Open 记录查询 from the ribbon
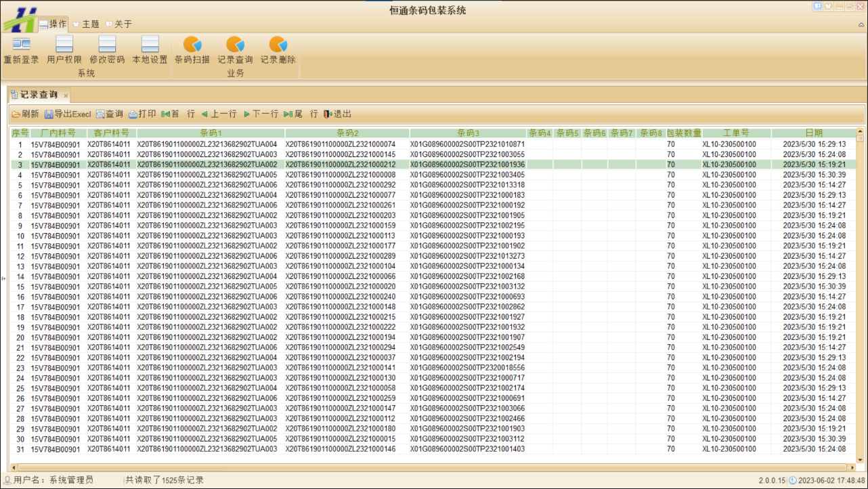Screen dimensions: 868x489 pos(235,51)
